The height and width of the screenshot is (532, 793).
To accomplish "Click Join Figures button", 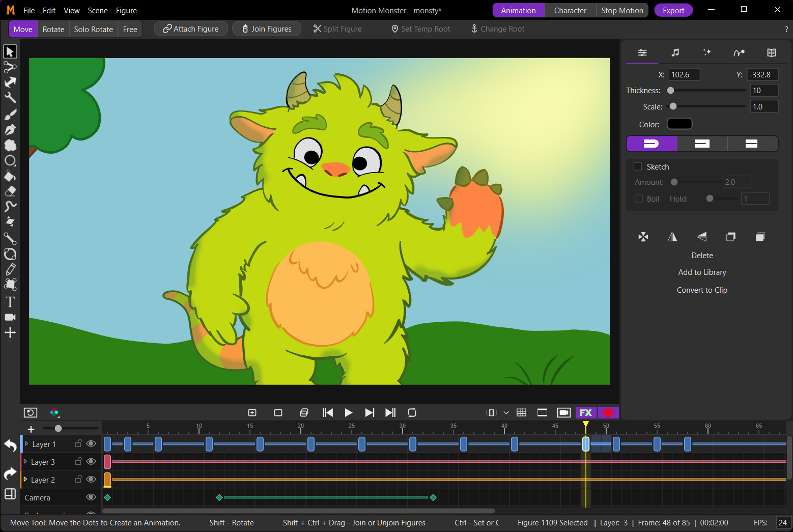I will click(x=267, y=29).
